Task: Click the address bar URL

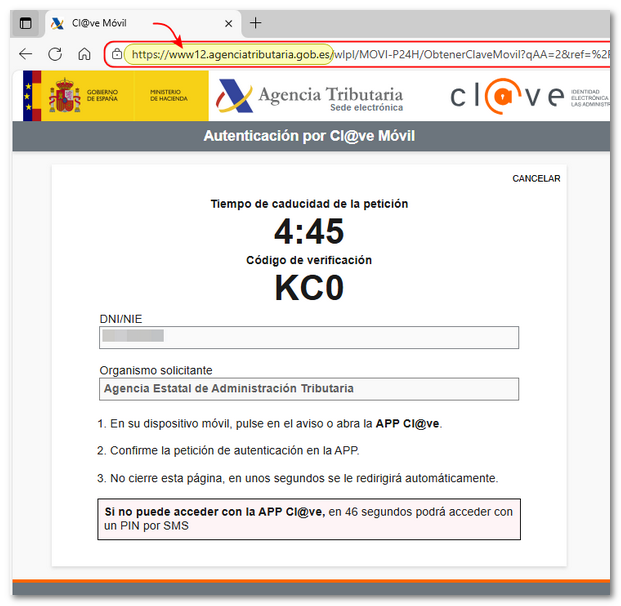Action: [370, 54]
